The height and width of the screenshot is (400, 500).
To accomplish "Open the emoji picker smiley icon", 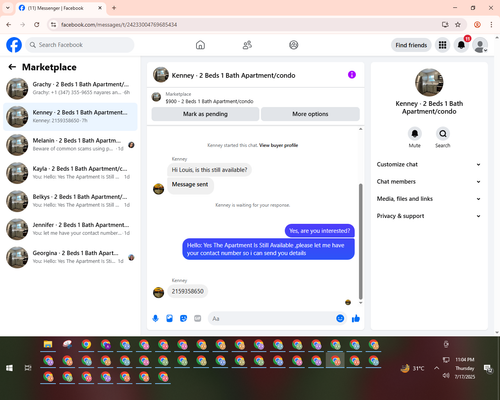I will (x=340, y=318).
